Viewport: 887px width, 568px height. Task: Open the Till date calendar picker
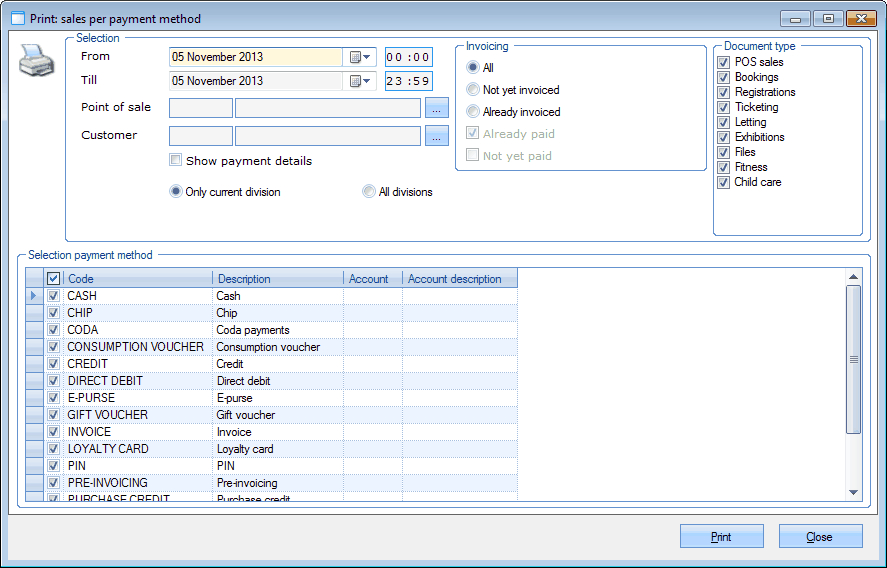[360, 81]
